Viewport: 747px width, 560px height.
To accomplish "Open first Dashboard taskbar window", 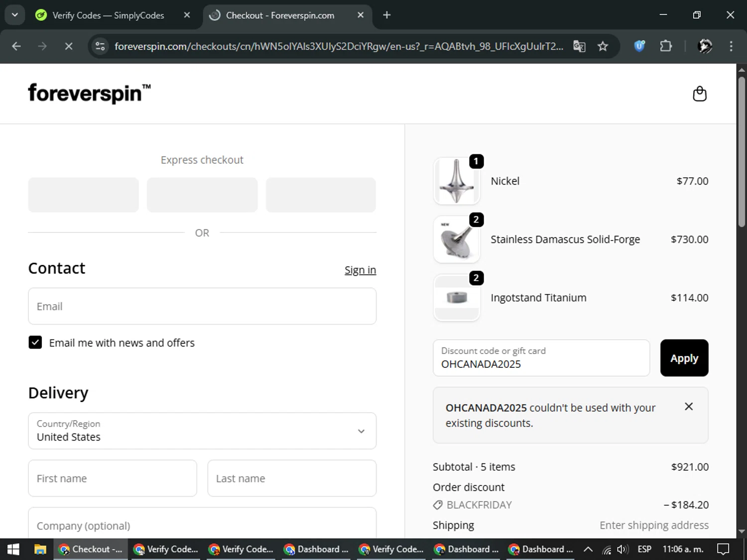I will [x=316, y=549].
